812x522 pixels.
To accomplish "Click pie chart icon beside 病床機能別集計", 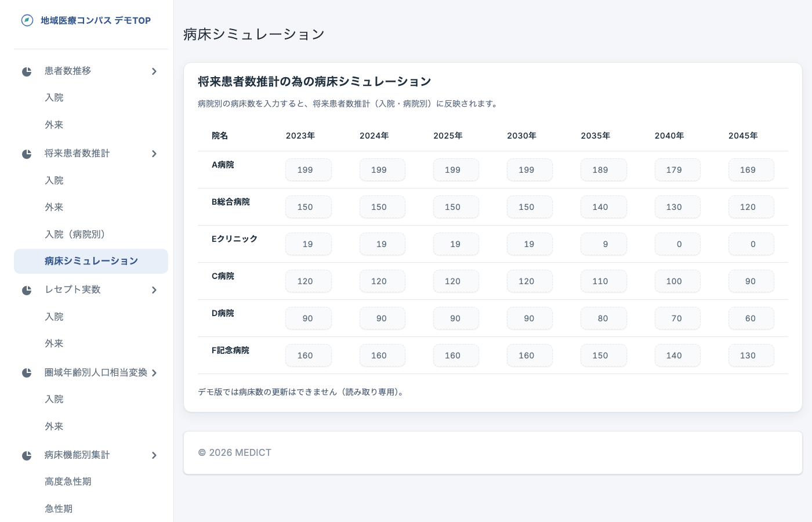I will coord(27,455).
